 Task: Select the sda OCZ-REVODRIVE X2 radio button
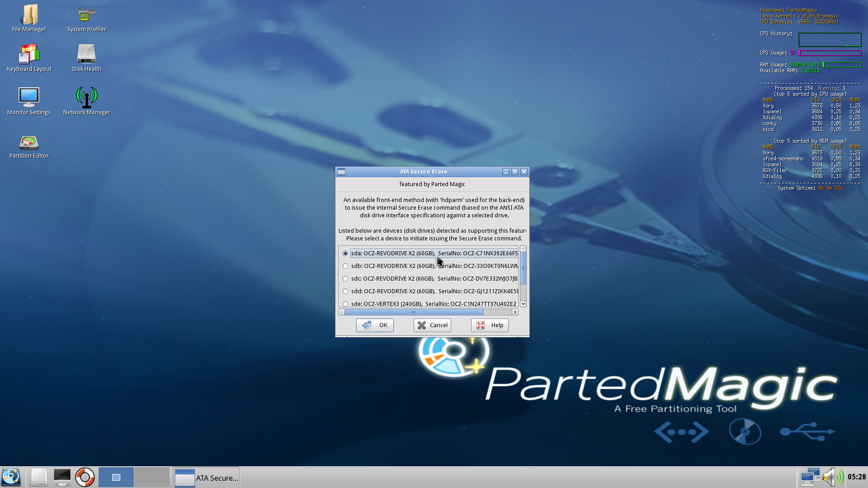[345, 253]
